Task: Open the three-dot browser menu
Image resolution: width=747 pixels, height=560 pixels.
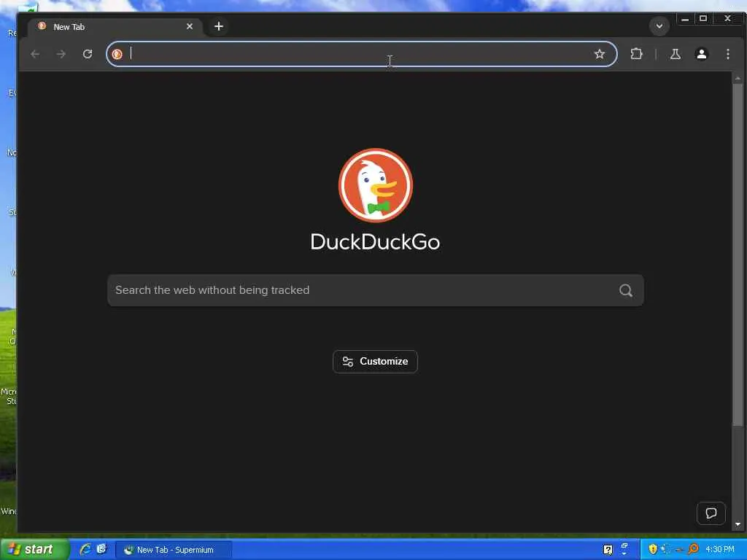Action: click(x=727, y=54)
